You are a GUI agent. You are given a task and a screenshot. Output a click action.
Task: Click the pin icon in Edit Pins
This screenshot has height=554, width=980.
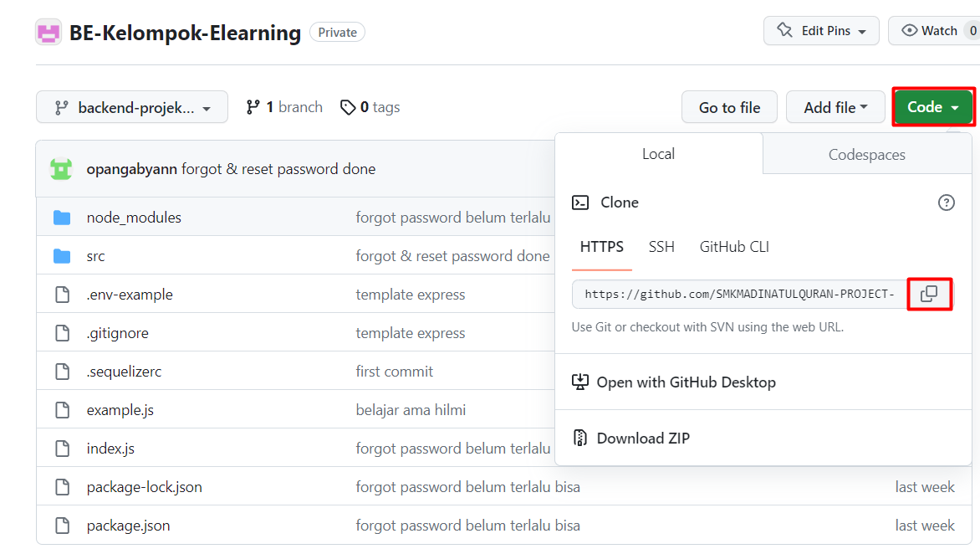[784, 30]
